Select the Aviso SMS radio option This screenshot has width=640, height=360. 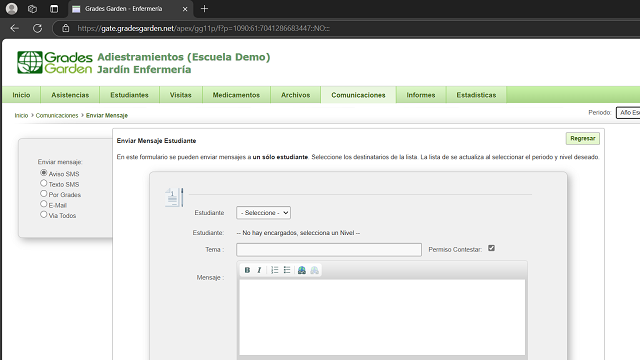tap(44, 173)
